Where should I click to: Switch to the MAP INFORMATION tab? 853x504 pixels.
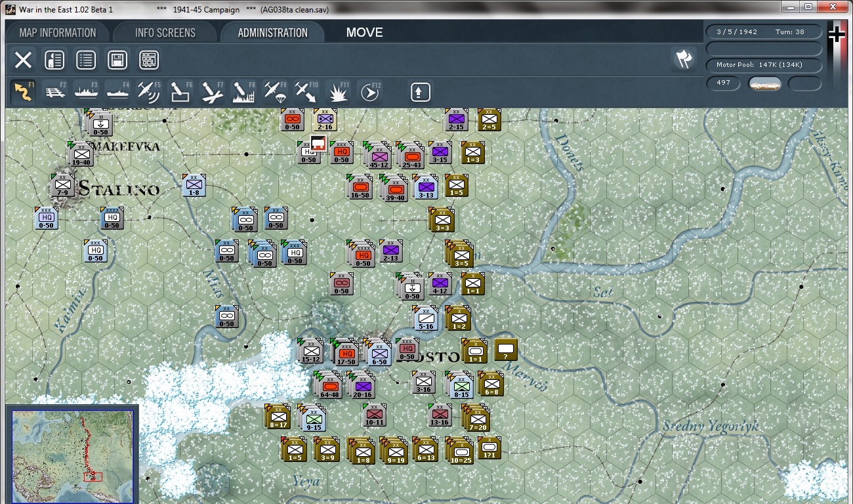[x=58, y=33]
